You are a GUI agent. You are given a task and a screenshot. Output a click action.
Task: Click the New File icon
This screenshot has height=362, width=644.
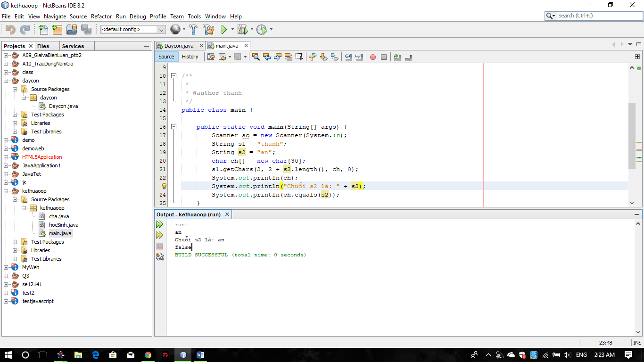click(43, 29)
